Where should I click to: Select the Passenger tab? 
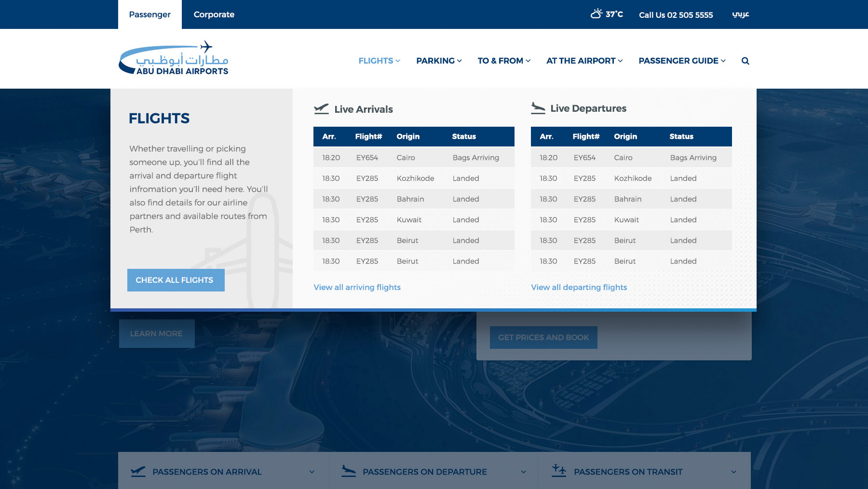coord(149,14)
